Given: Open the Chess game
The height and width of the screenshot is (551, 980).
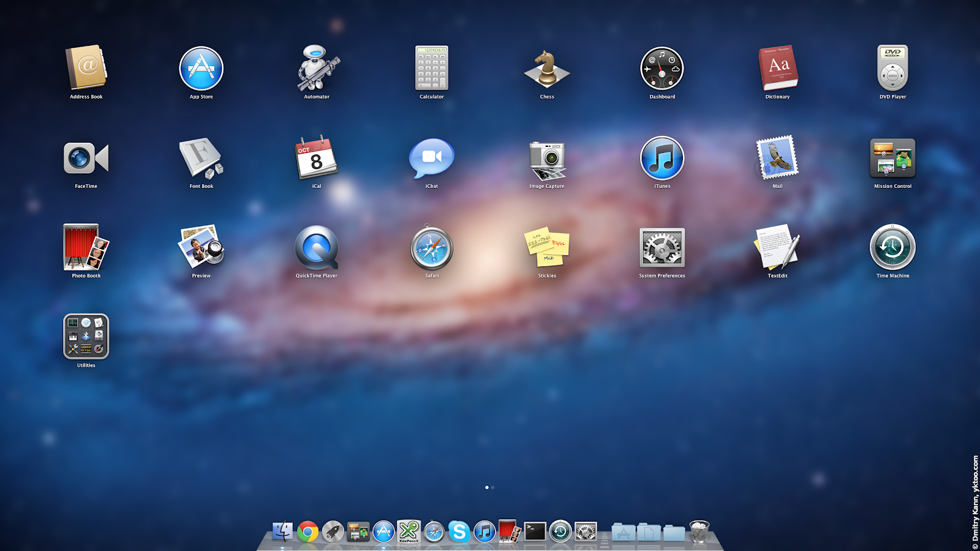Looking at the screenshot, I should (547, 69).
